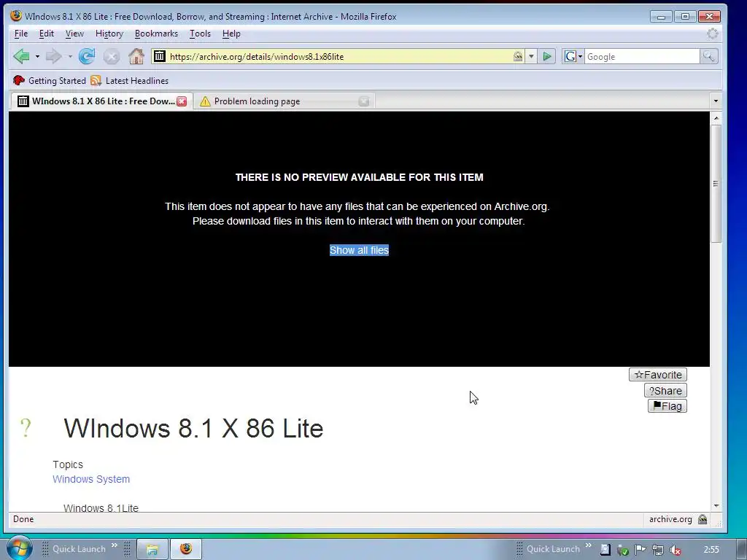Open the list all tabs dropdown
747x560 pixels.
715,101
